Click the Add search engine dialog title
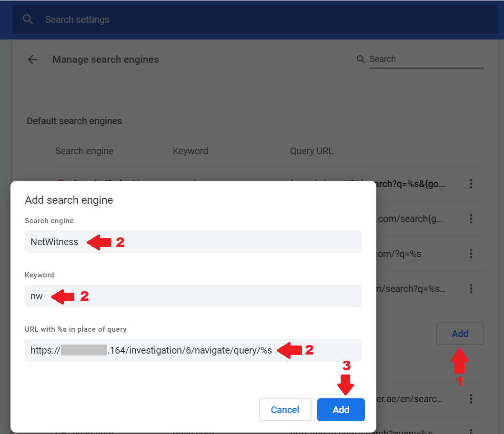 [x=69, y=200]
